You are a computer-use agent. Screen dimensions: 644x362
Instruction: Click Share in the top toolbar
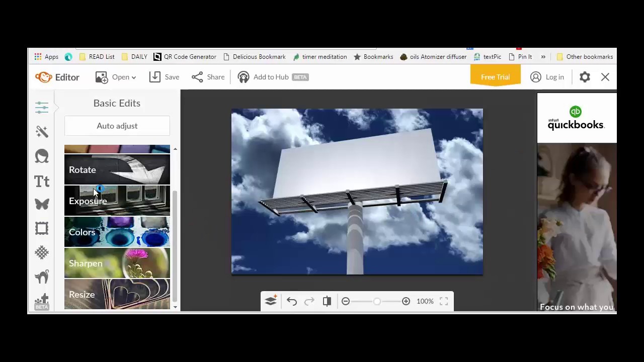[x=208, y=77]
